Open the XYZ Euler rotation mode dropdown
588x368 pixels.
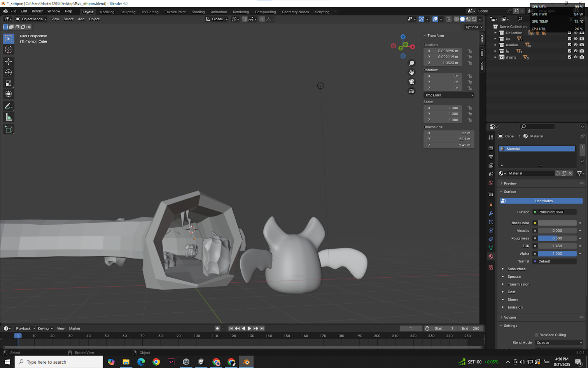449,95
